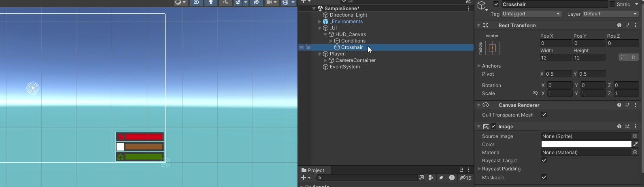Image resolution: width=644 pixels, height=187 pixels.
Task: Expand the Conditions object
Action: point(331,41)
